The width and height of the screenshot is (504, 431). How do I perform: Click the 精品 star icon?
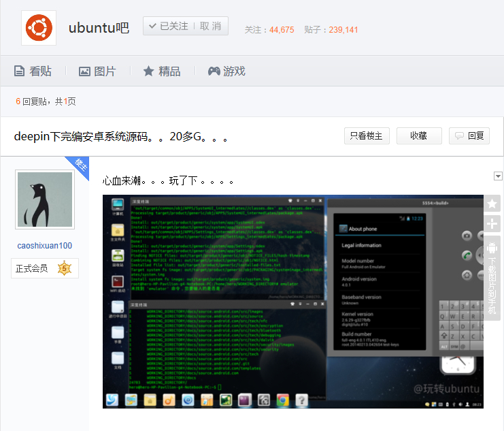[x=148, y=71]
